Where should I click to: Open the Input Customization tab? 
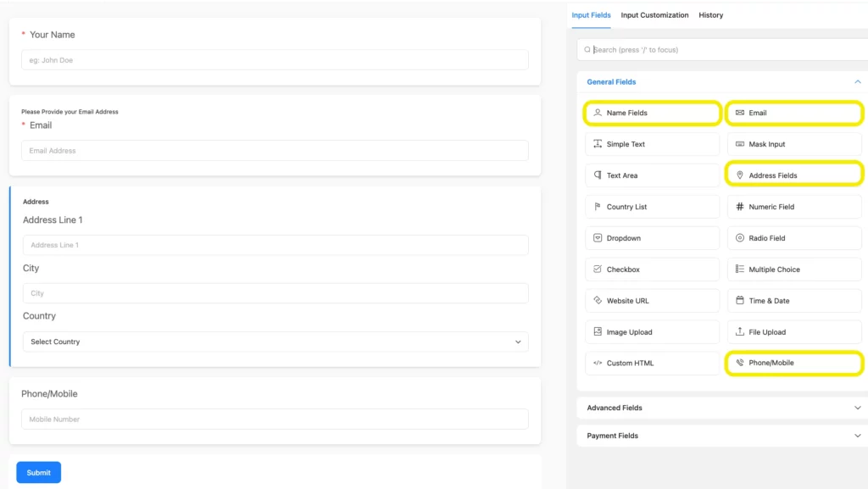point(654,15)
